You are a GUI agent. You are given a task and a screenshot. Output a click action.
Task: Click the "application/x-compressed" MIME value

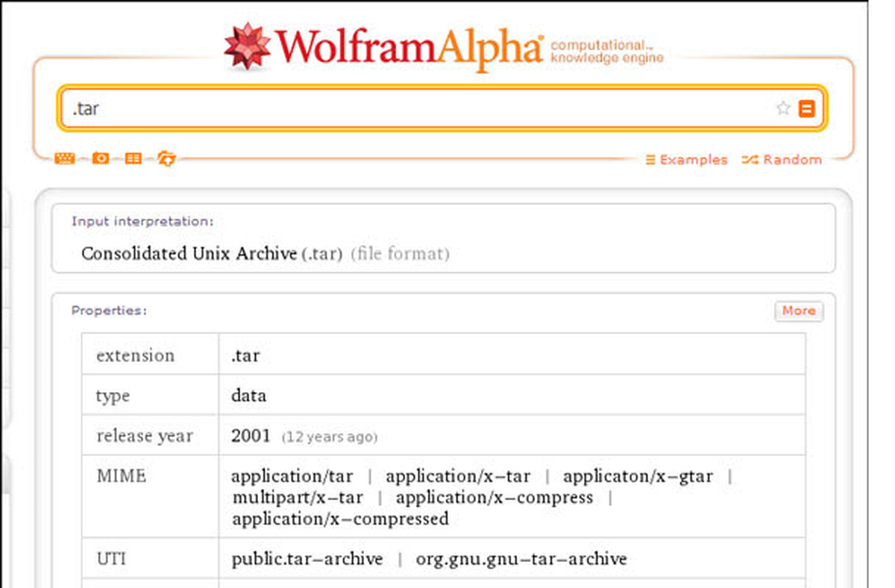pyautogui.click(x=340, y=518)
